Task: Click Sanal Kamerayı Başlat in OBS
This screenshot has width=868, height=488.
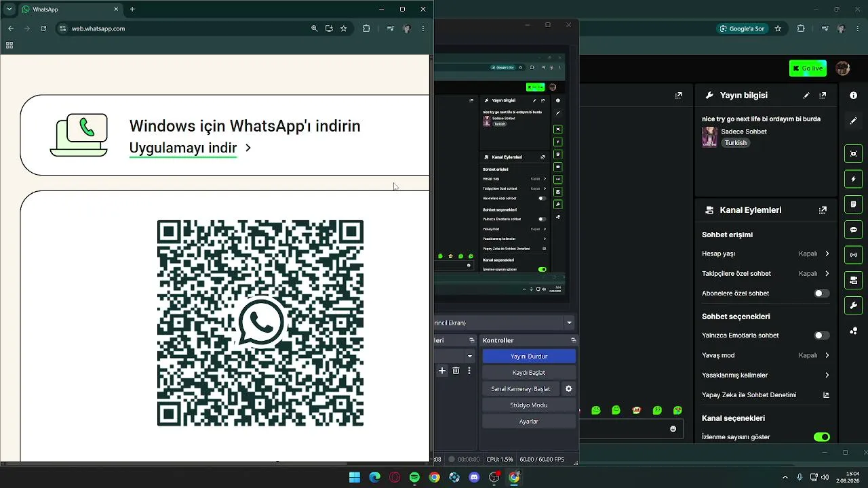Action: (x=521, y=389)
